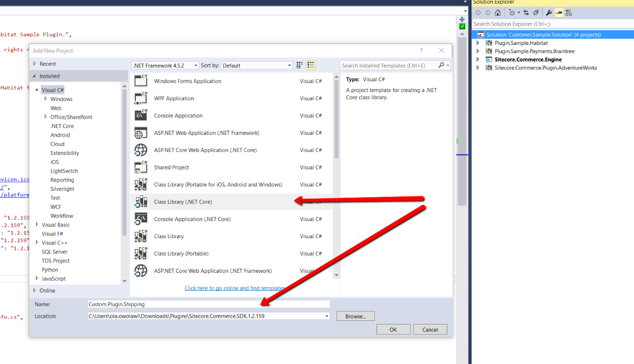
Task: Expand the Visual C++ node
Action: [37, 243]
